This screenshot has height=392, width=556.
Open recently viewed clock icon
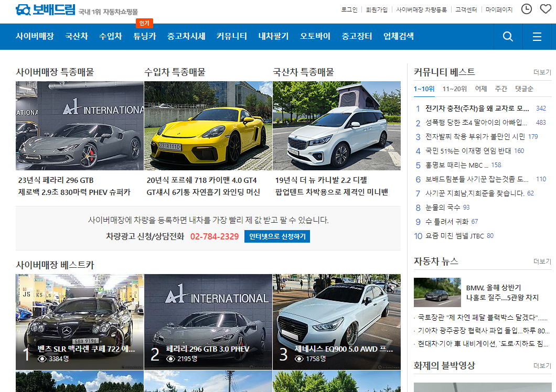pos(527,9)
